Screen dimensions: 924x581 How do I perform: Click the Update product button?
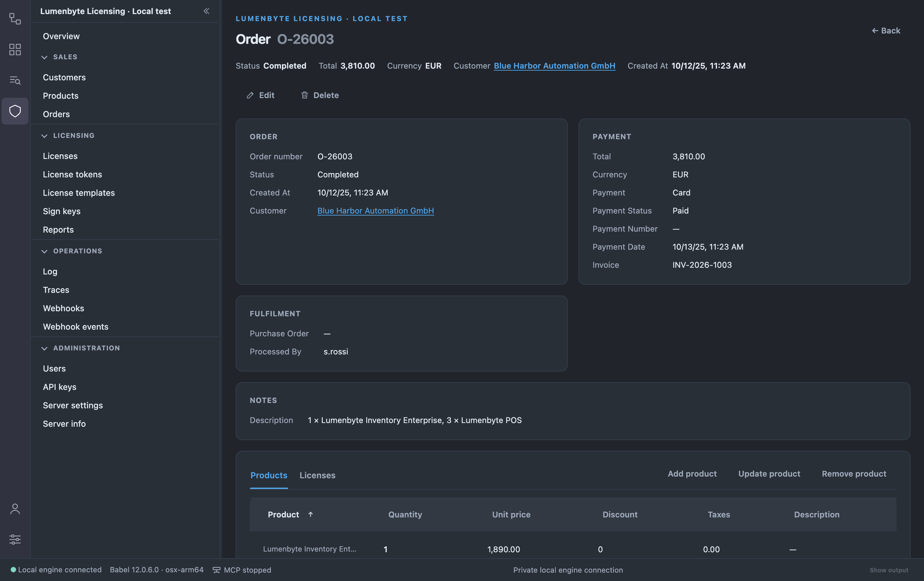click(769, 474)
